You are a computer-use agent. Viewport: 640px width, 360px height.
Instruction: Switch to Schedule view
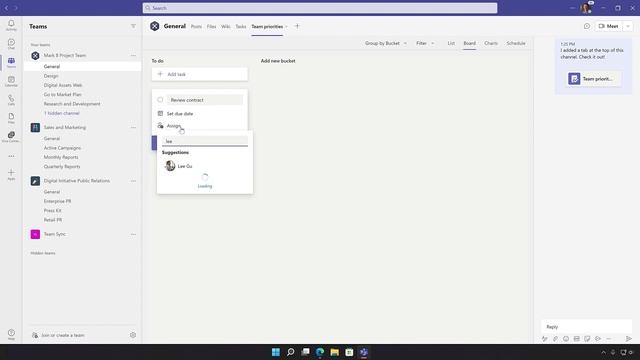(x=516, y=43)
